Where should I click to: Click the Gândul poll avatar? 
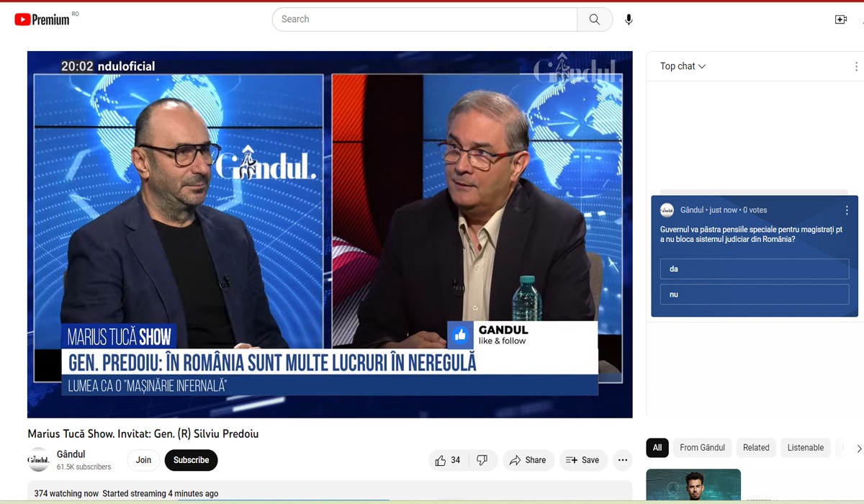click(x=667, y=210)
